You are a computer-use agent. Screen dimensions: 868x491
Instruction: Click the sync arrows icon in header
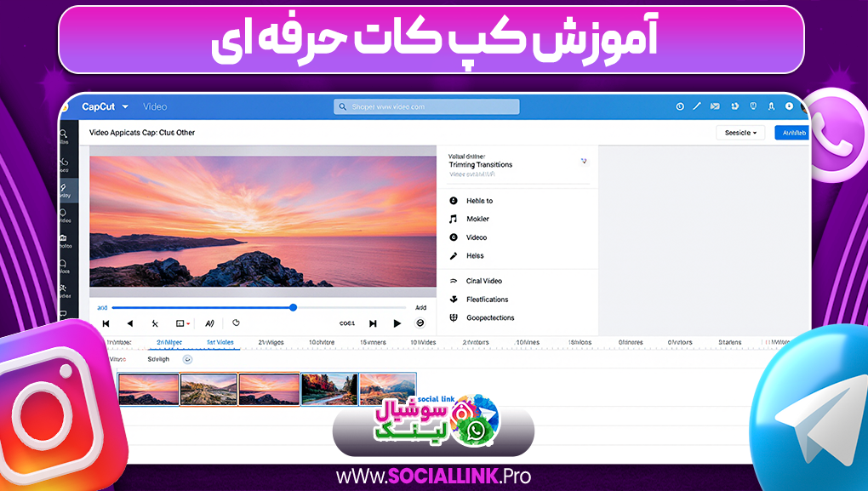[734, 106]
